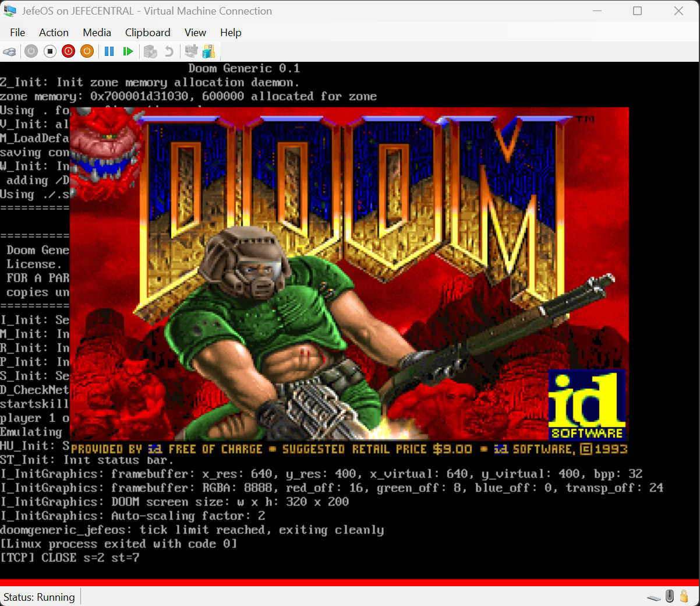Open the Help menu
The image size is (700, 606).
tap(231, 33)
